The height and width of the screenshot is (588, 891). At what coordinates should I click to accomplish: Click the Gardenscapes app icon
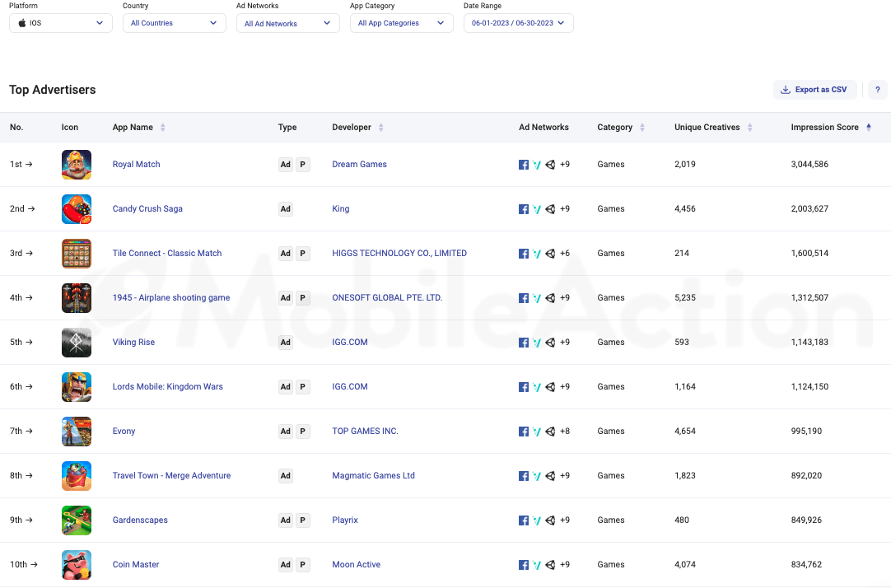(76, 520)
